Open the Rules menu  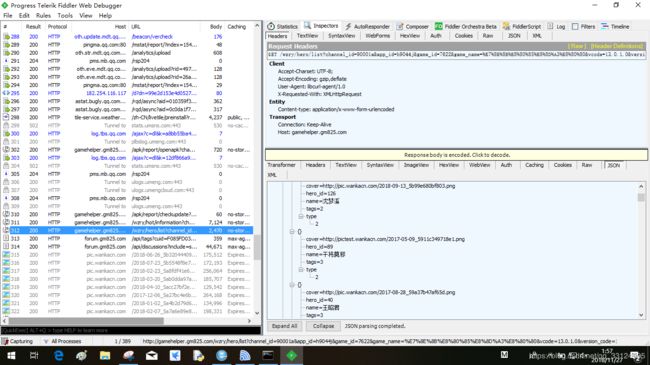point(43,15)
